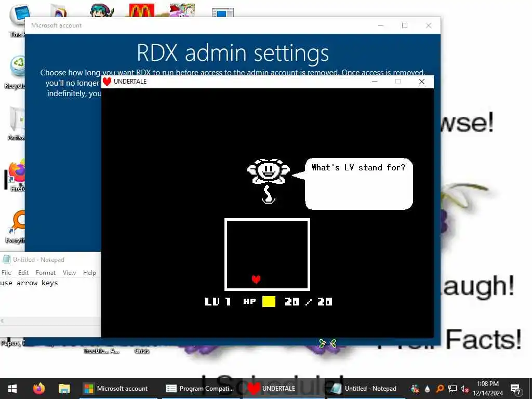Click the Microsoft account window title
The width and height of the screenshot is (532, 399).
[56, 25]
